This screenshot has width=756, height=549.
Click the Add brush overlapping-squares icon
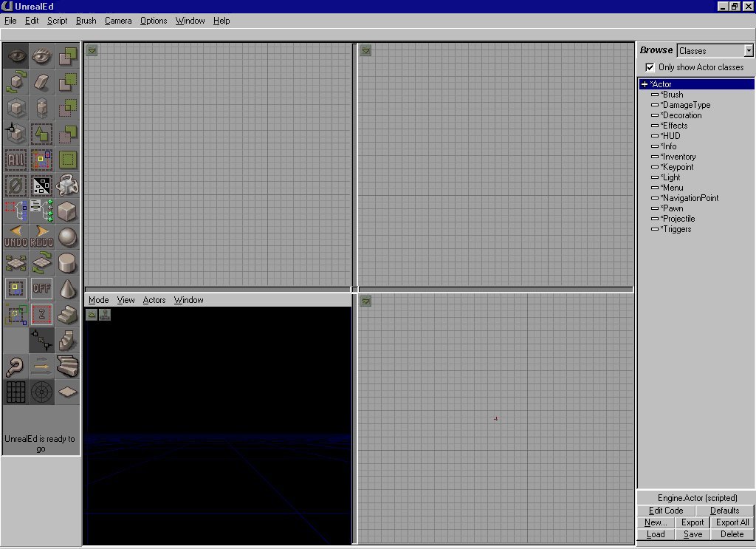[x=67, y=56]
